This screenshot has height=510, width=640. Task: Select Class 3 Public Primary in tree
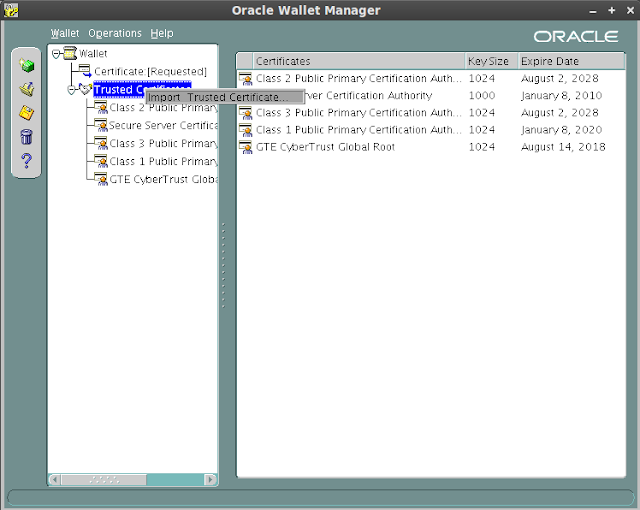[163, 143]
